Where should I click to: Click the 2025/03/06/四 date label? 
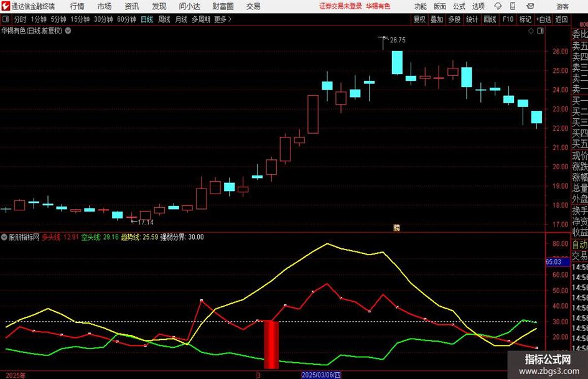click(x=321, y=375)
